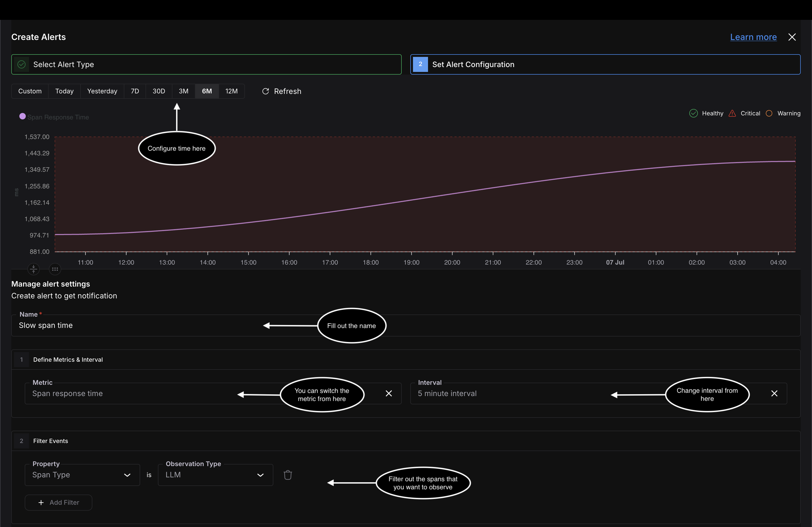Select the 3M time range
This screenshot has width=812, height=527.
click(x=184, y=91)
